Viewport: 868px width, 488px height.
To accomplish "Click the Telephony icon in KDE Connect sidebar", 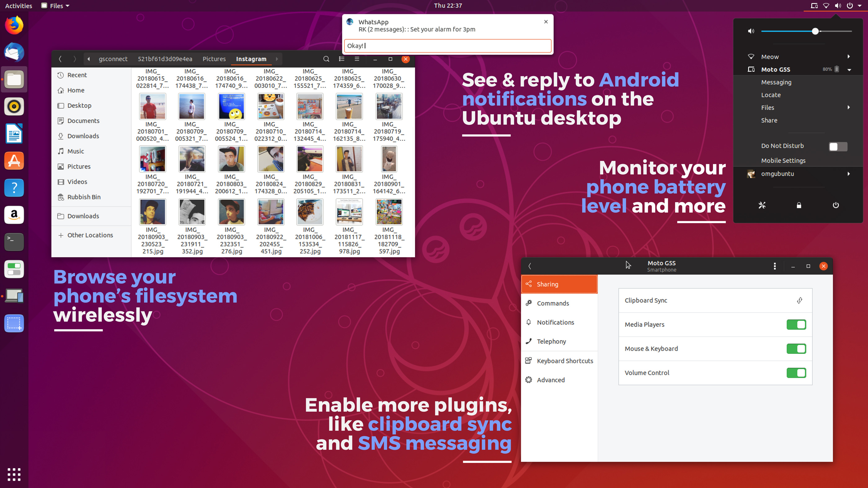I will coord(528,341).
